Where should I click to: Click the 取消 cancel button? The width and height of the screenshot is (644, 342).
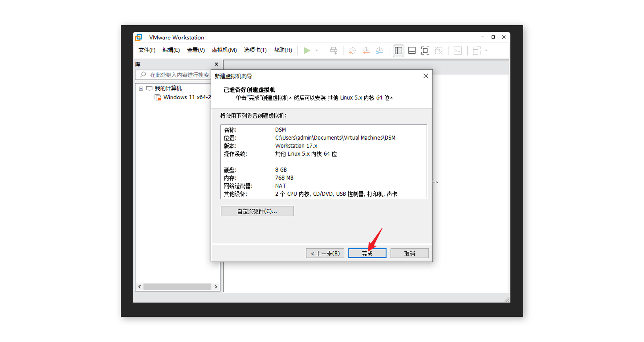point(410,253)
